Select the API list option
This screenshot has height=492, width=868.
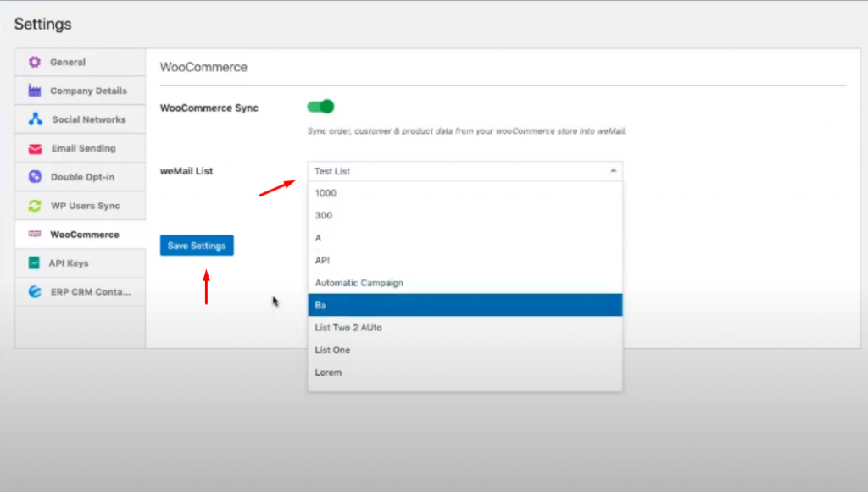tap(465, 260)
